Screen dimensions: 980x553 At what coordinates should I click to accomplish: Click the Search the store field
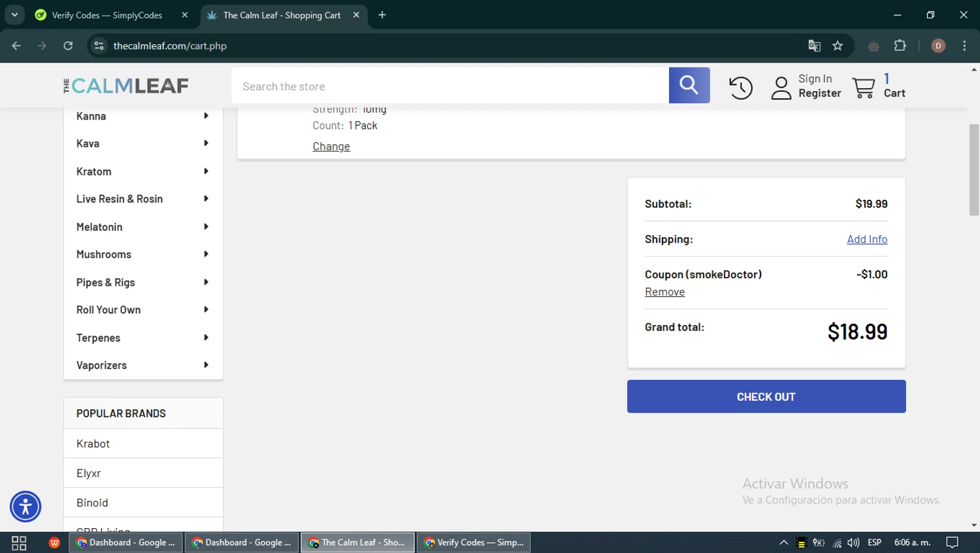coord(450,86)
